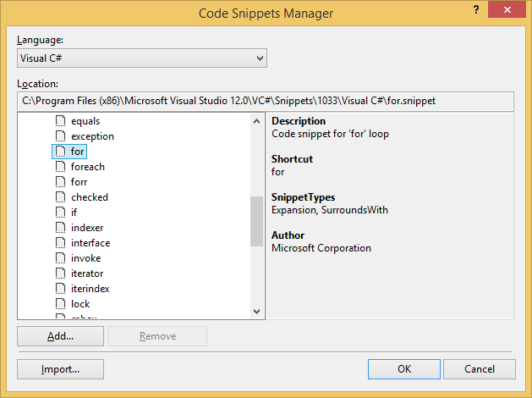Click the snippet list scroll up arrow
Screen dimensions: 532x398
pyautogui.click(x=257, y=121)
